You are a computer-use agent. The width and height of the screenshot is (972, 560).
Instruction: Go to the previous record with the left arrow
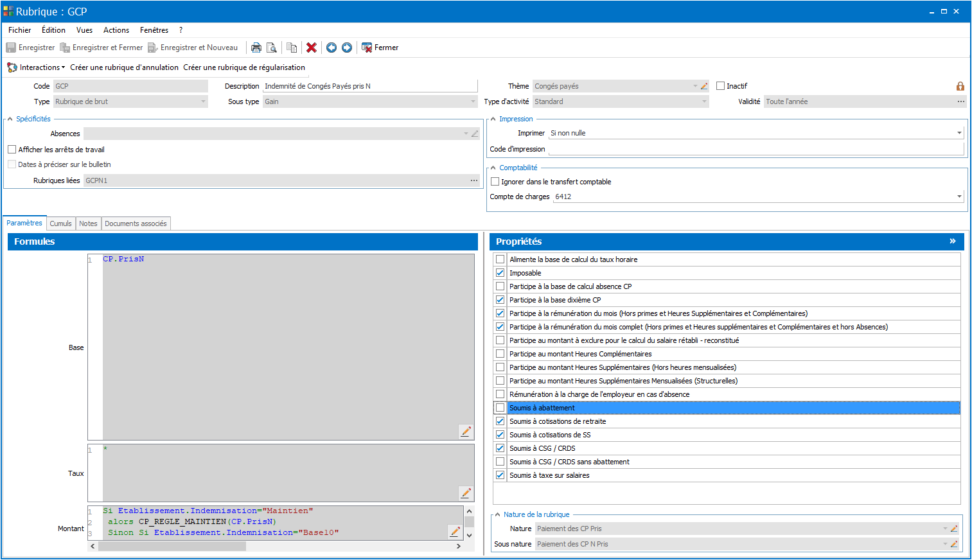pyautogui.click(x=331, y=48)
